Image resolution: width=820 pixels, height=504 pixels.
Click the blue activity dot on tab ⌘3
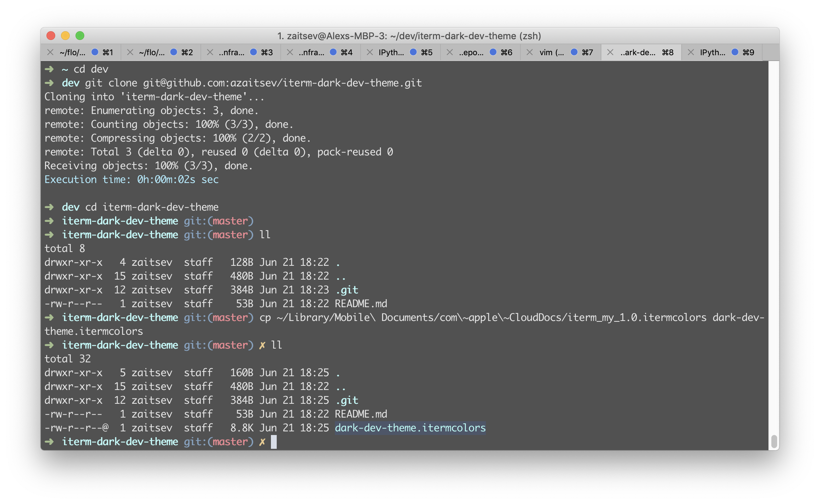[x=253, y=52]
